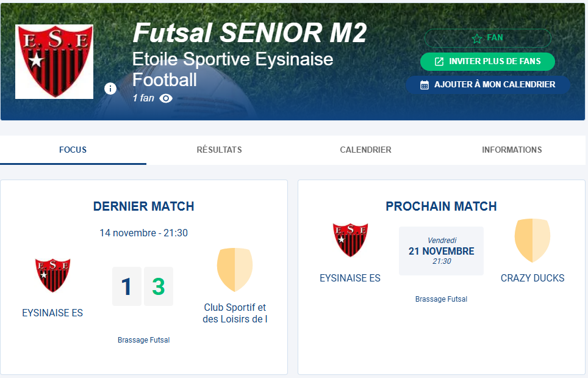Click AJOUTER À MON CALENDRIER
The height and width of the screenshot is (378, 588).
[487, 84]
